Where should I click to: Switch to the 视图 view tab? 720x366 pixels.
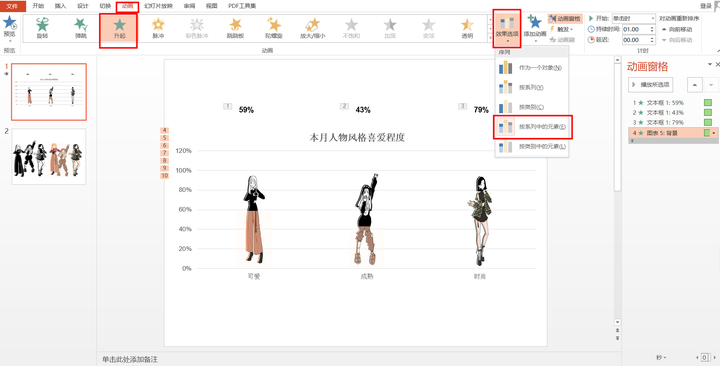coord(211,6)
